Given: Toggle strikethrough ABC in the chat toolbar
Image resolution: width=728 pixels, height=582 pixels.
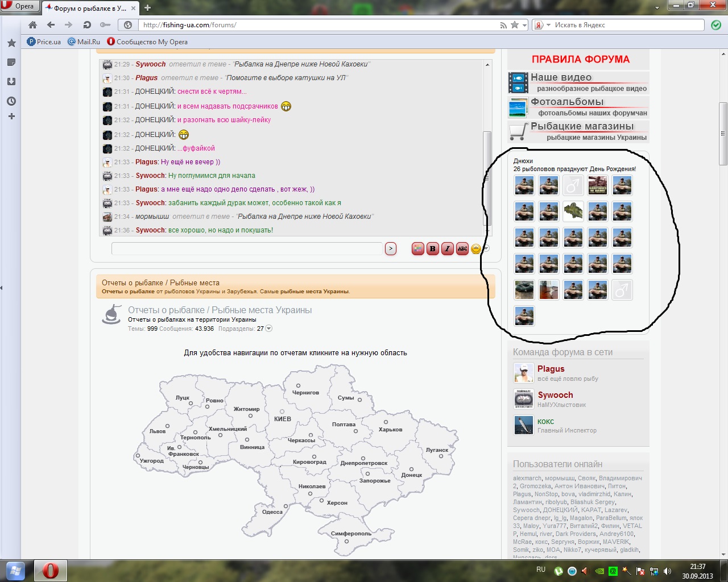Looking at the screenshot, I should 462,248.
